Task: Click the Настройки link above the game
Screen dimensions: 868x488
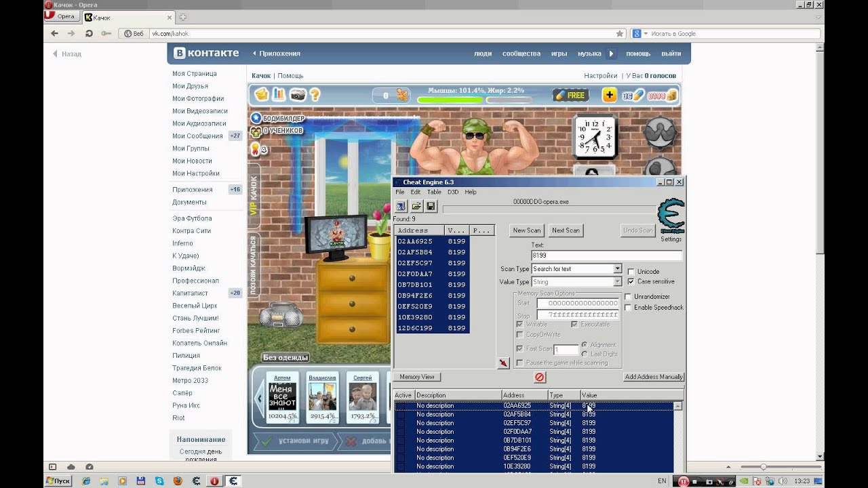Action: [x=601, y=76]
